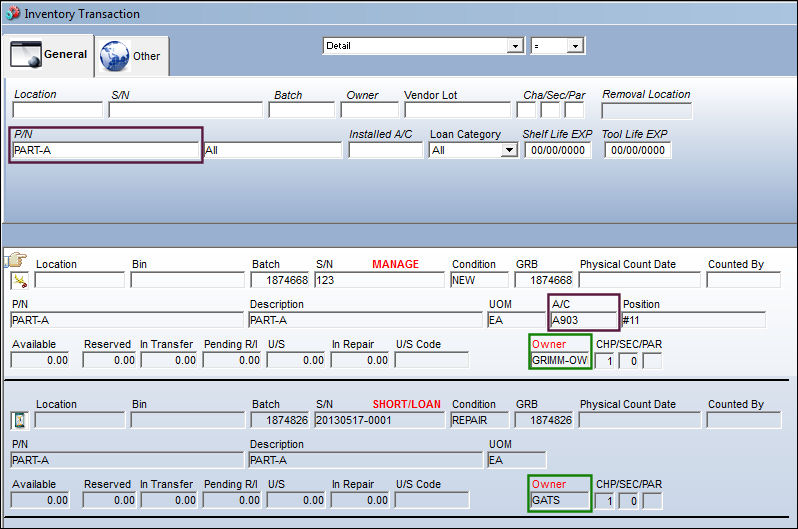This screenshot has width=798, height=529.
Task: Click the Inventory Transaction window icon
Action: (x=13, y=13)
